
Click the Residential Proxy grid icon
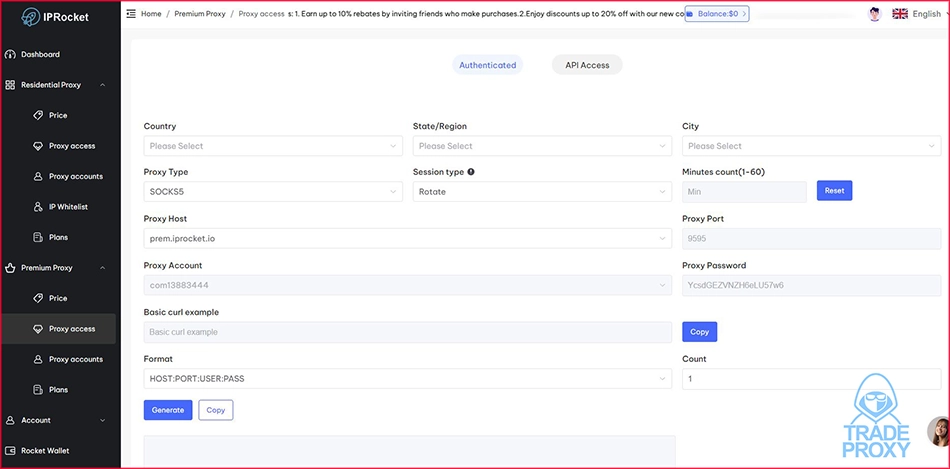[x=10, y=85]
